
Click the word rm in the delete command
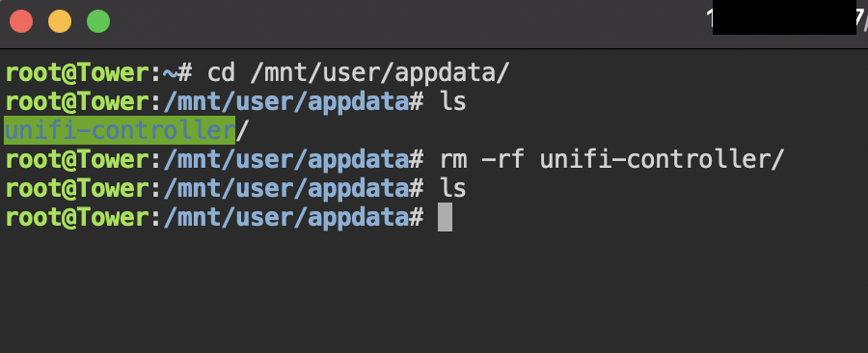(453, 160)
